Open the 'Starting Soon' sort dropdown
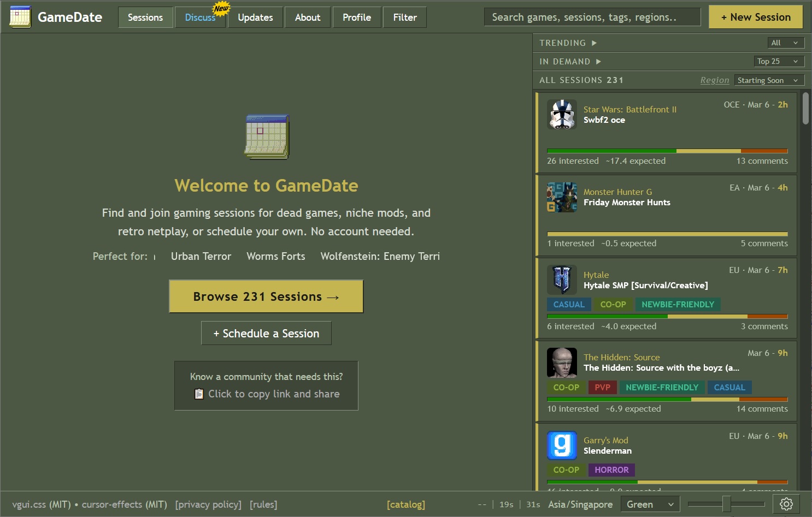812x517 pixels. [x=769, y=80]
